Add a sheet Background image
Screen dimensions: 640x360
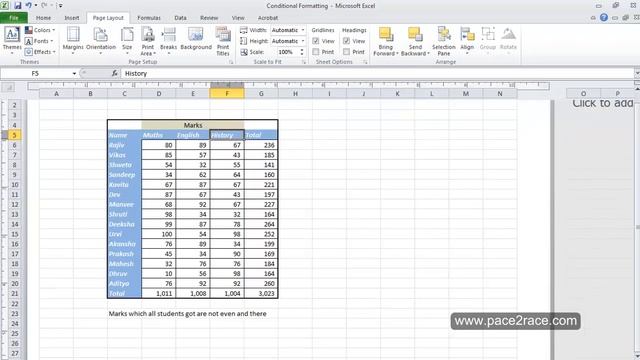click(x=196, y=39)
